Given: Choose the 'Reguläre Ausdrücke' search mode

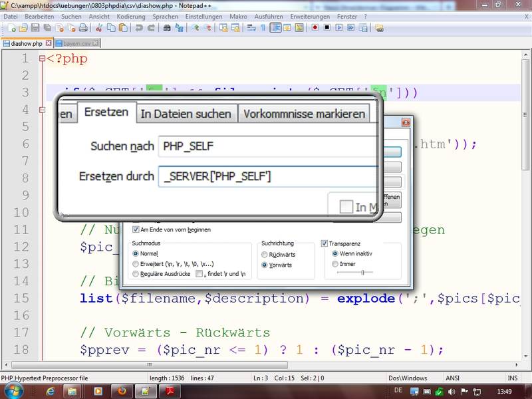Looking at the screenshot, I should 136,273.
